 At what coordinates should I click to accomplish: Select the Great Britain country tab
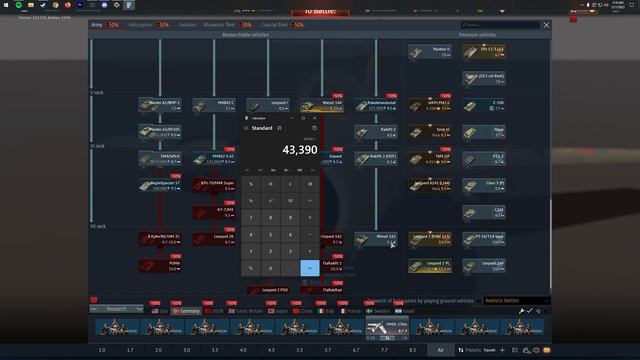pos(246,311)
